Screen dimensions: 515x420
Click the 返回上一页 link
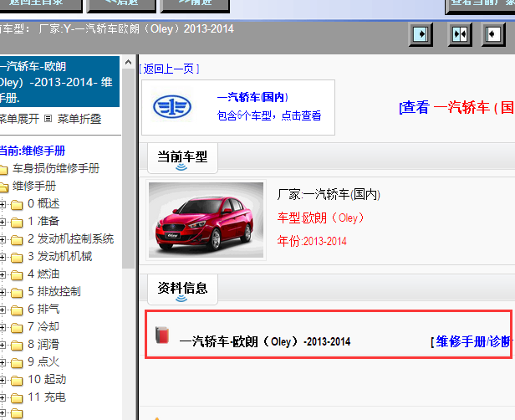pyautogui.click(x=169, y=69)
